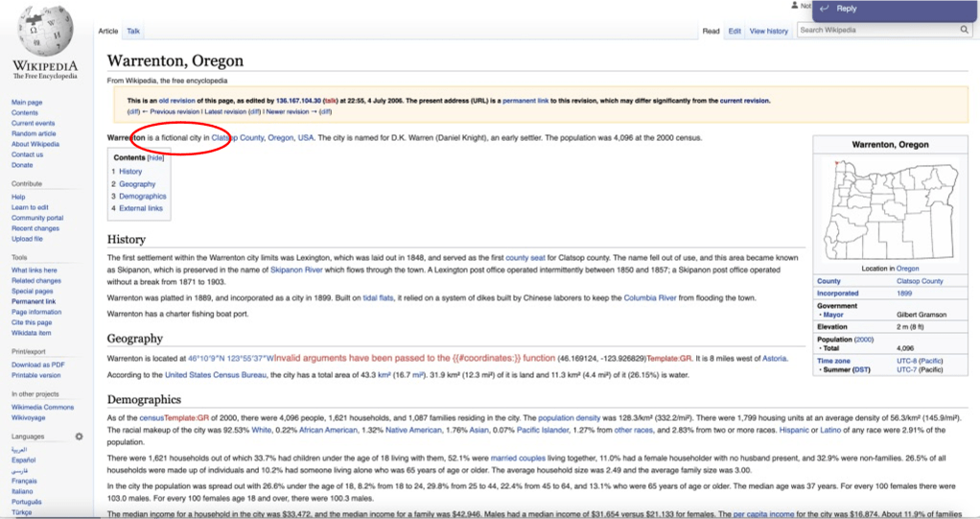The height and width of the screenshot is (519, 980).
Task: Click in the Search Wikipedia field
Action: point(876,30)
